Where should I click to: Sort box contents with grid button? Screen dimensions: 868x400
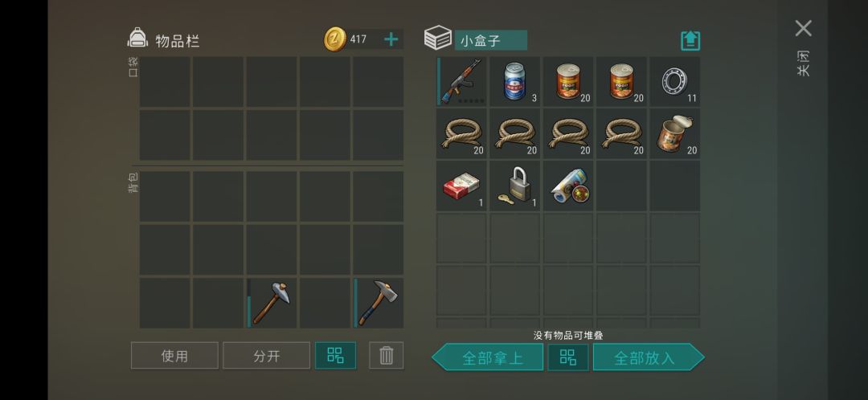coord(568,357)
